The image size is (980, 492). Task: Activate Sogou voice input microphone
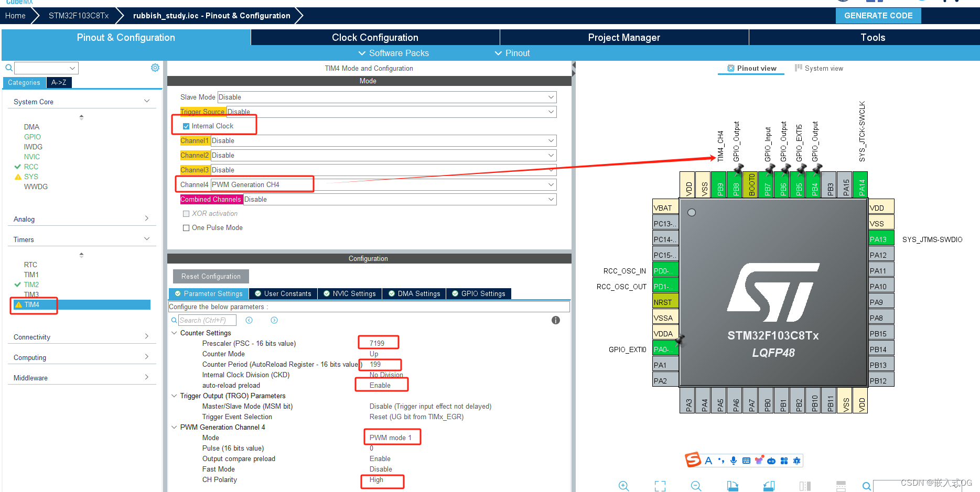coord(734,461)
